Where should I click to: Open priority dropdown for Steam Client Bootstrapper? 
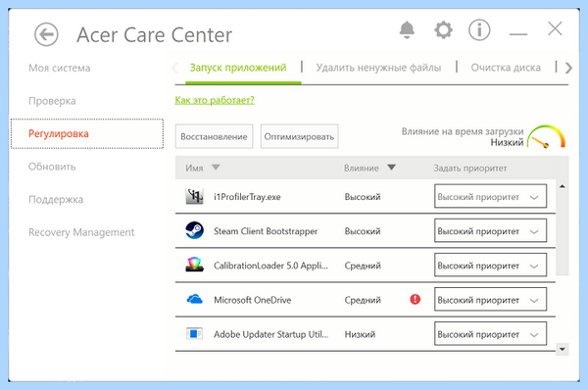pyautogui.click(x=491, y=230)
